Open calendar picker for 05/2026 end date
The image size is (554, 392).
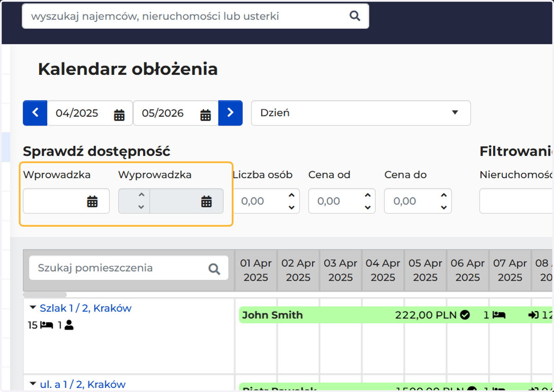(205, 115)
